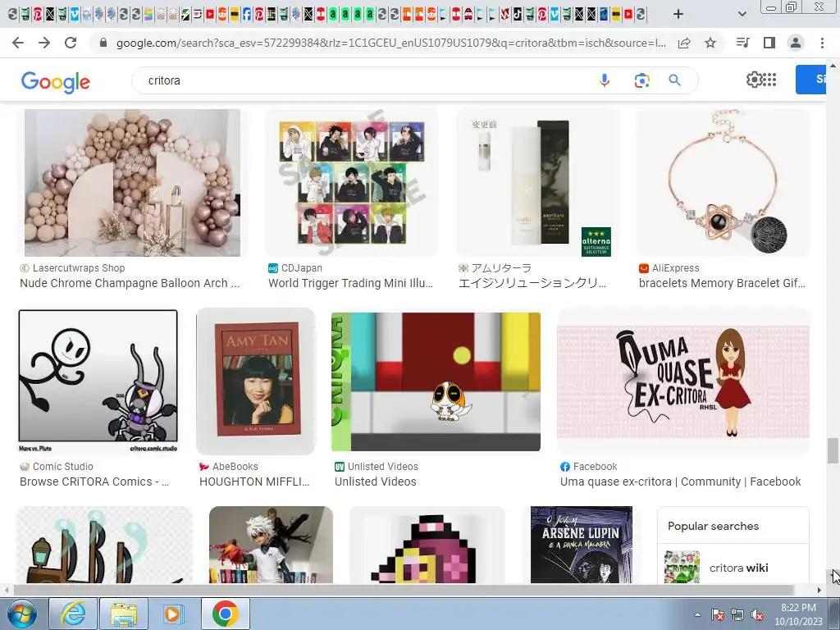The width and height of the screenshot is (840, 630).
Task: Open Unlisted Videos result title
Action: click(376, 482)
